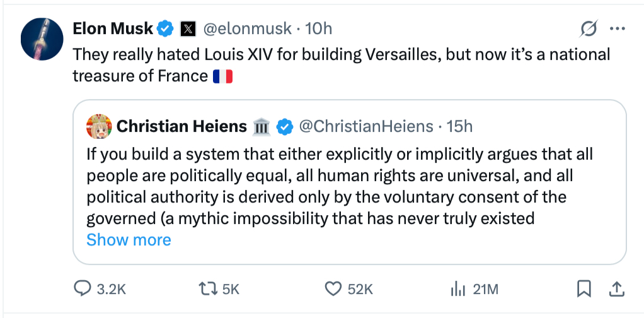
Task: Click the reply comment icon
Action: pyautogui.click(x=83, y=289)
